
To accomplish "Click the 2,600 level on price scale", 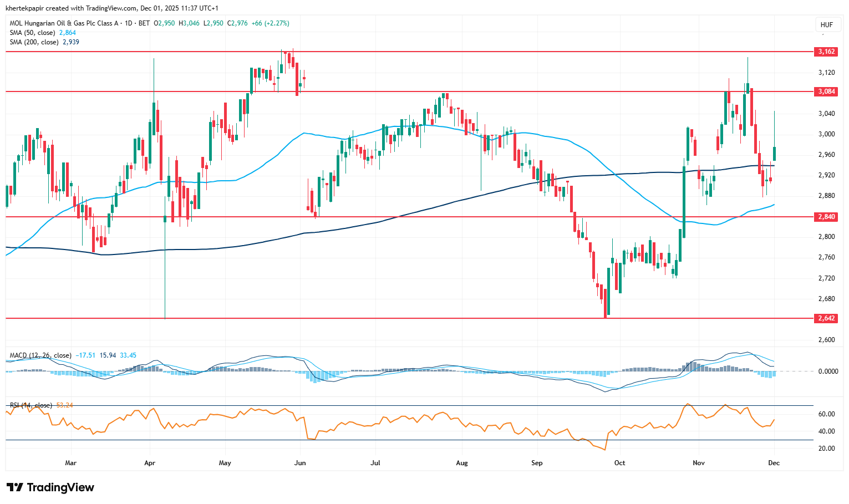I will pos(826,340).
